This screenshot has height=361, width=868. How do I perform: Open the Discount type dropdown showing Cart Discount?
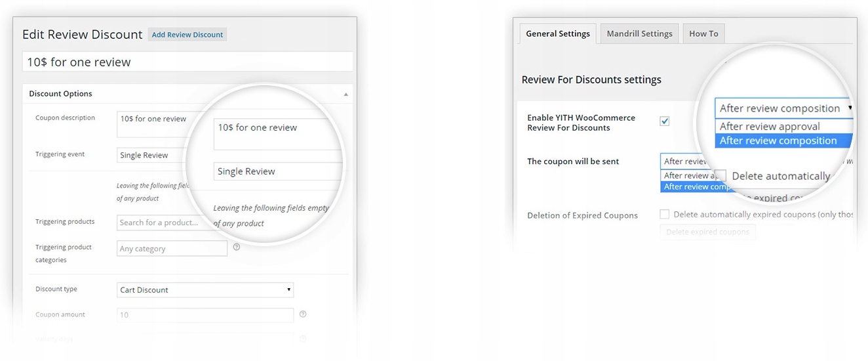click(x=205, y=289)
